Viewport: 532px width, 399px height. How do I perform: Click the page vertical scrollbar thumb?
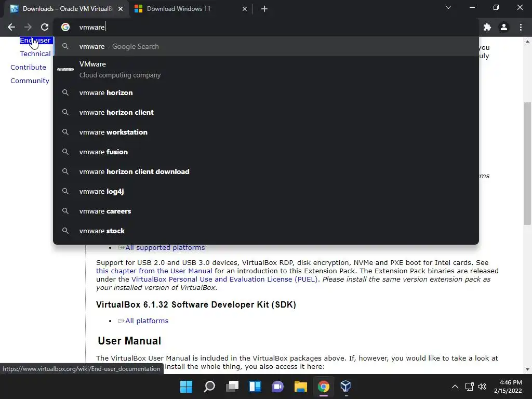527,163
